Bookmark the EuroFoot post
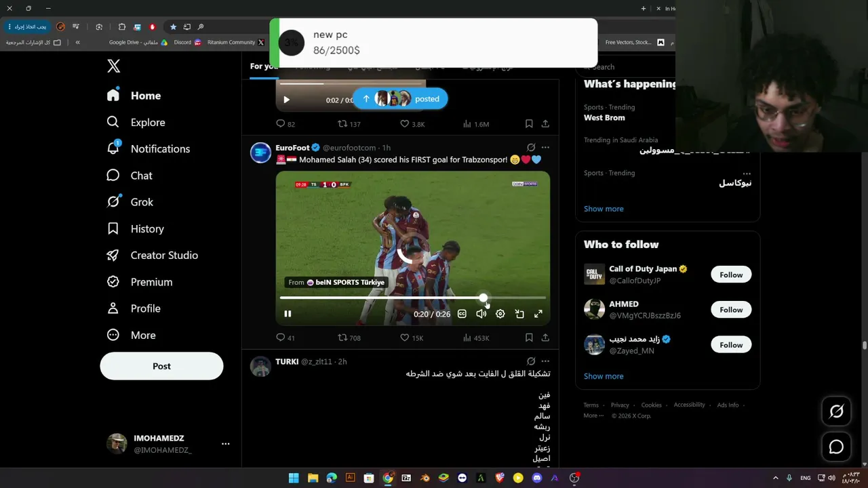The width and height of the screenshot is (868, 488). point(529,338)
